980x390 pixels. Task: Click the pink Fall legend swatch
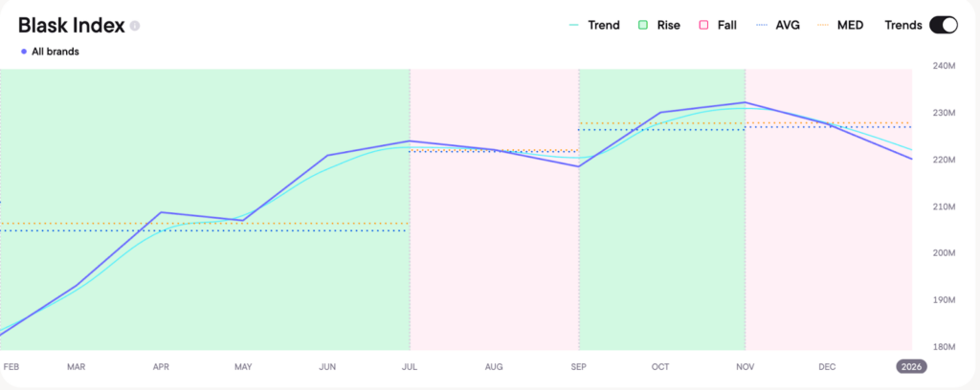pos(704,25)
